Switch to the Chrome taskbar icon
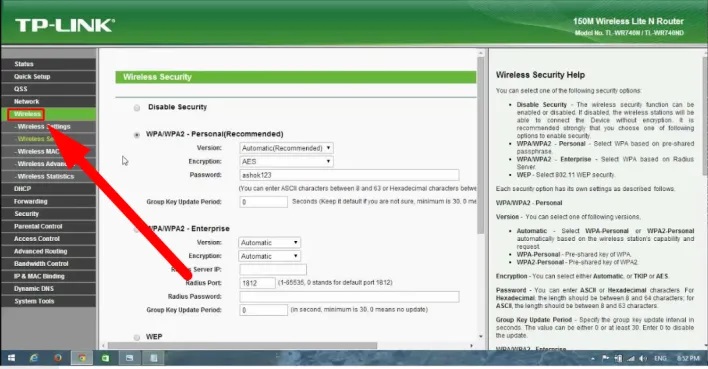The height and width of the screenshot is (369, 708). point(82,358)
